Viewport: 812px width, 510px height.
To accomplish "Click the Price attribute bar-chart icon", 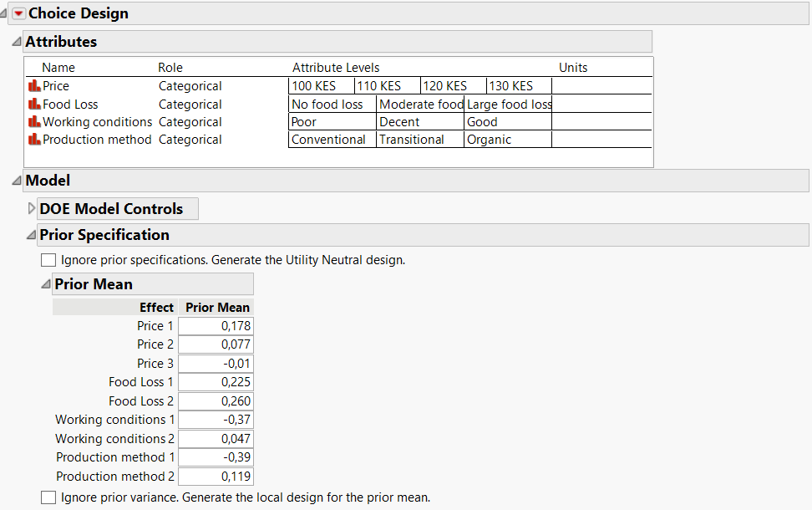I will 34,86.
